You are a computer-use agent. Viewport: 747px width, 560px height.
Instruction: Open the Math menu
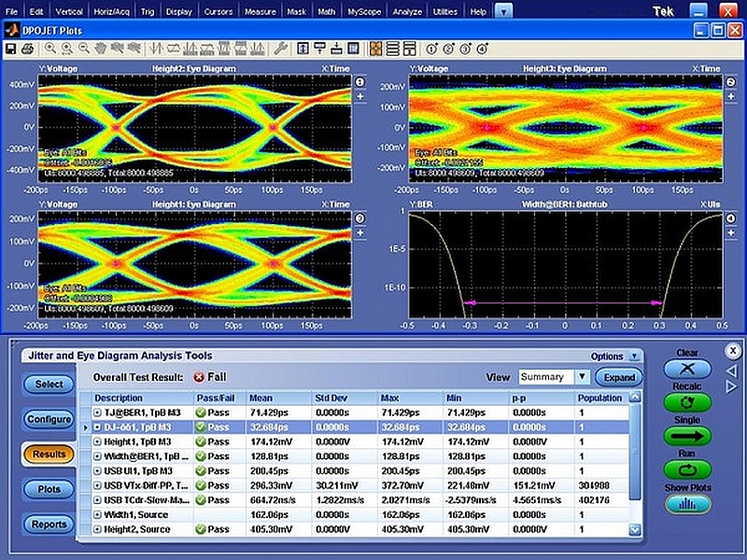click(x=326, y=11)
